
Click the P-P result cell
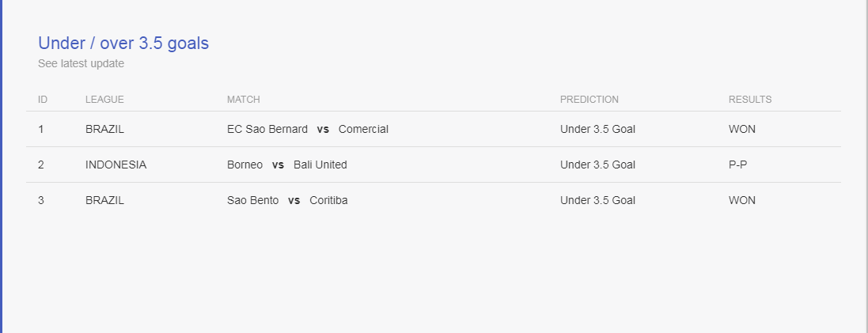(737, 165)
